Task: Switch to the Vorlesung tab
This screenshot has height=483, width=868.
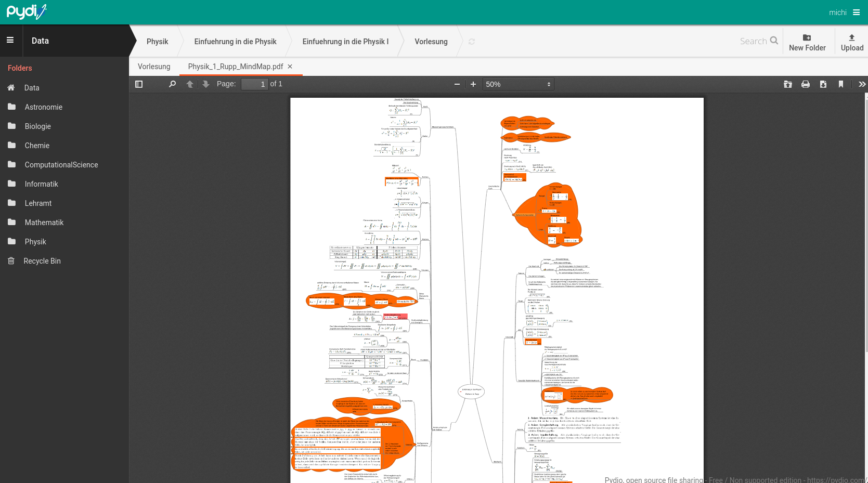Action: [x=154, y=67]
